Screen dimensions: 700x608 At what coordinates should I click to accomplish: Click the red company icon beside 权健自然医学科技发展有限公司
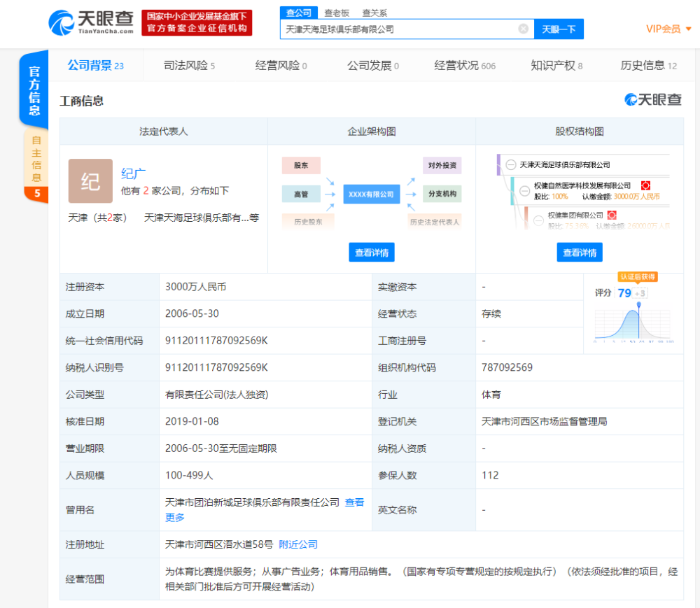(x=645, y=185)
